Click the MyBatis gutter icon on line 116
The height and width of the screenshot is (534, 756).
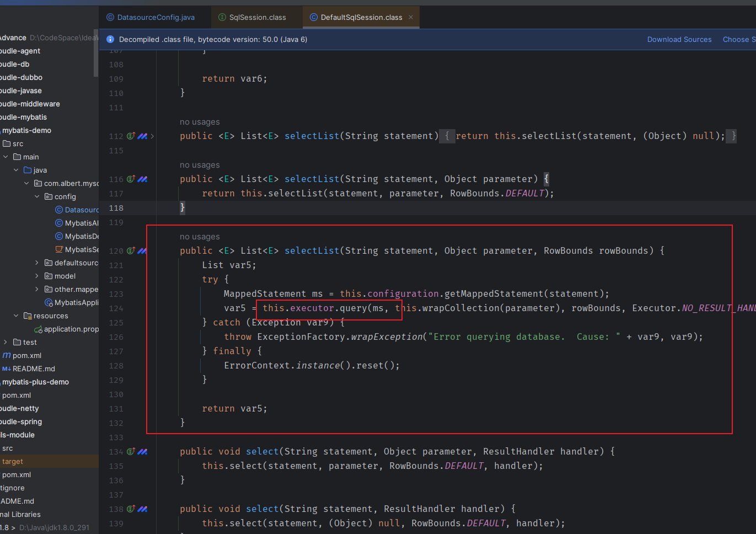pyautogui.click(x=143, y=179)
